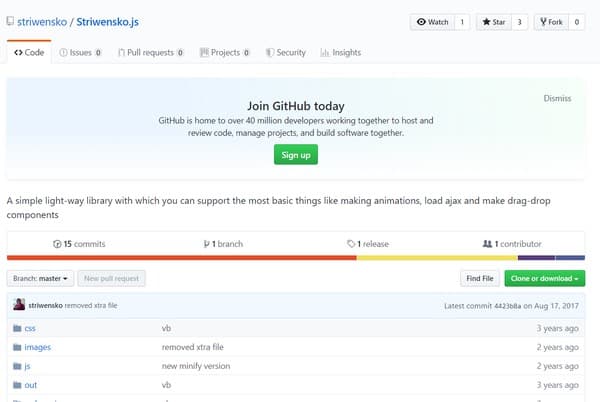
Task: Open the 15 commits history
Action: tap(79, 244)
